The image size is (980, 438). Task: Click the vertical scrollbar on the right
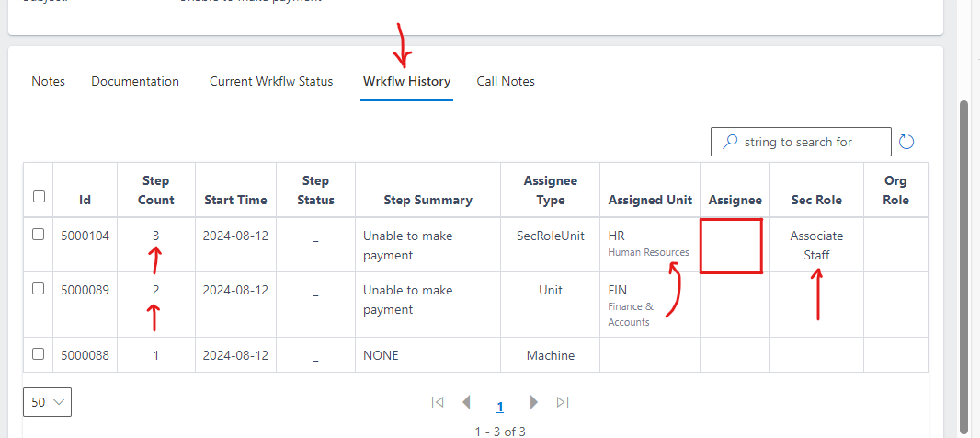(x=963, y=267)
